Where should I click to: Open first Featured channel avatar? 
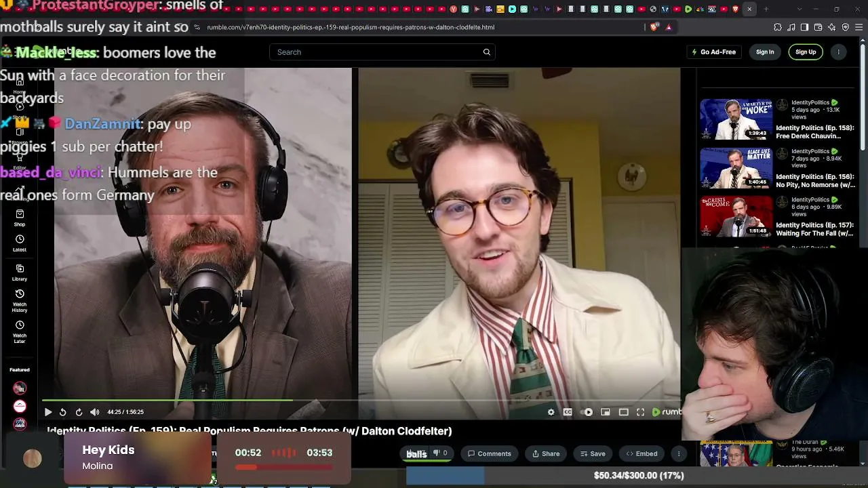pos(20,388)
